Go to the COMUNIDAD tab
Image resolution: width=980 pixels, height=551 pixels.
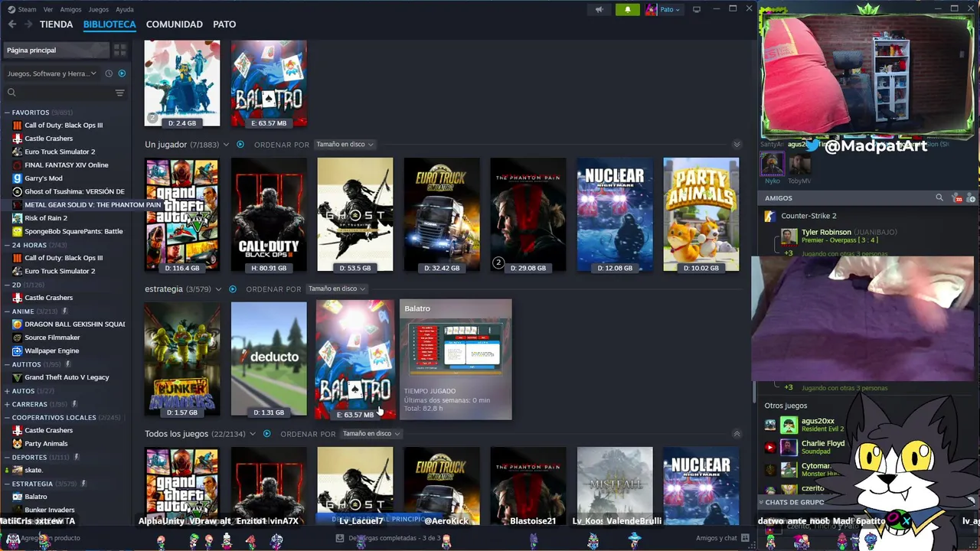174,24
